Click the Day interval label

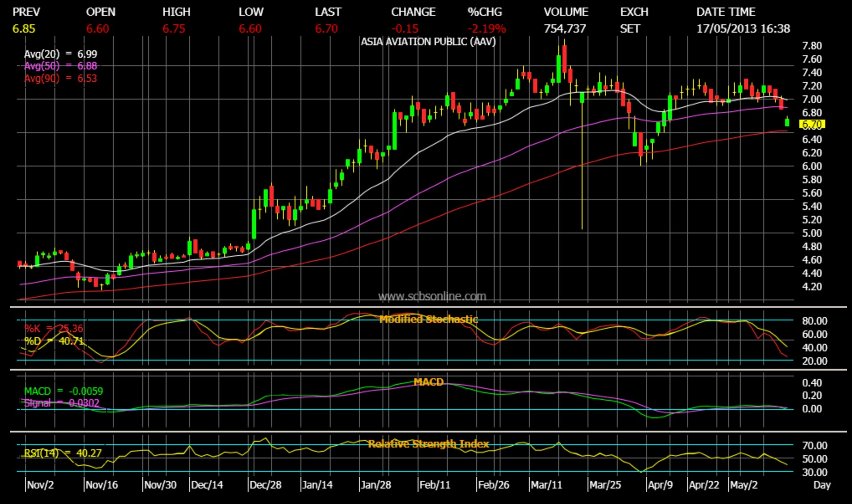(x=822, y=485)
